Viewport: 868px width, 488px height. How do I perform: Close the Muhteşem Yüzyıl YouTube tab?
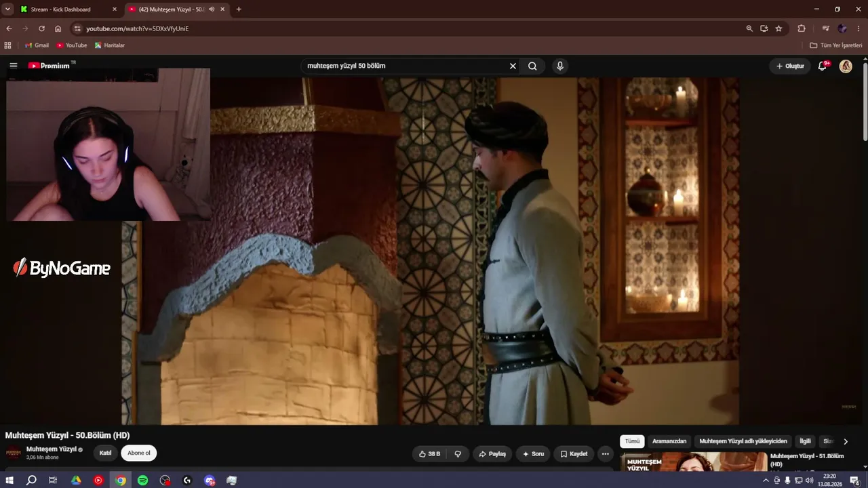[x=223, y=9]
